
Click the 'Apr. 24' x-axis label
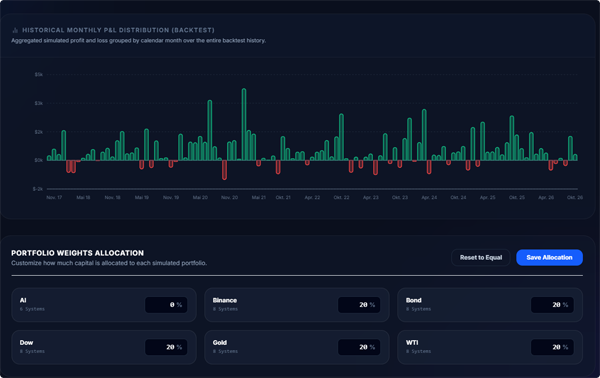pyautogui.click(x=429, y=197)
